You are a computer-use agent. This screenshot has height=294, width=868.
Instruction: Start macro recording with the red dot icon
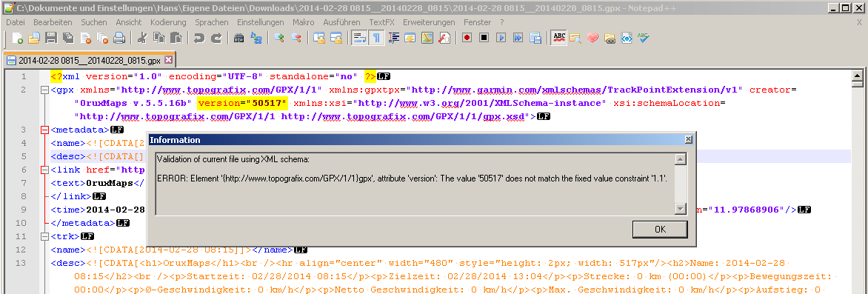[x=467, y=39]
